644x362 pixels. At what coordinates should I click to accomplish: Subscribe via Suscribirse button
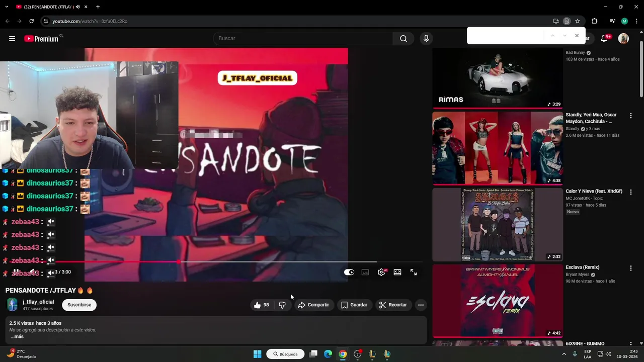(x=79, y=305)
